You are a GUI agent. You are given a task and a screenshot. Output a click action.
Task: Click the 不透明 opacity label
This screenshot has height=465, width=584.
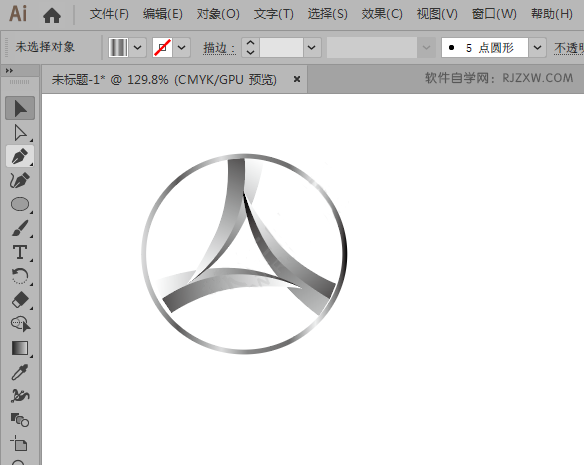click(x=569, y=48)
